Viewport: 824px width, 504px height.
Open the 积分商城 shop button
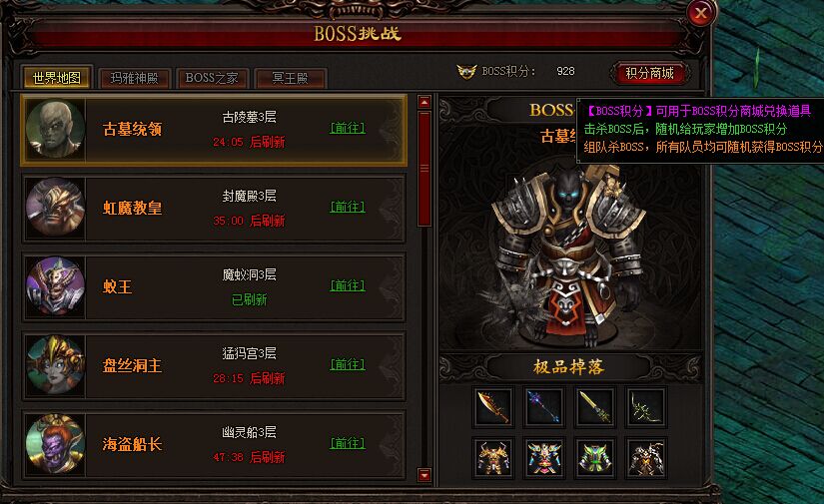tap(649, 73)
